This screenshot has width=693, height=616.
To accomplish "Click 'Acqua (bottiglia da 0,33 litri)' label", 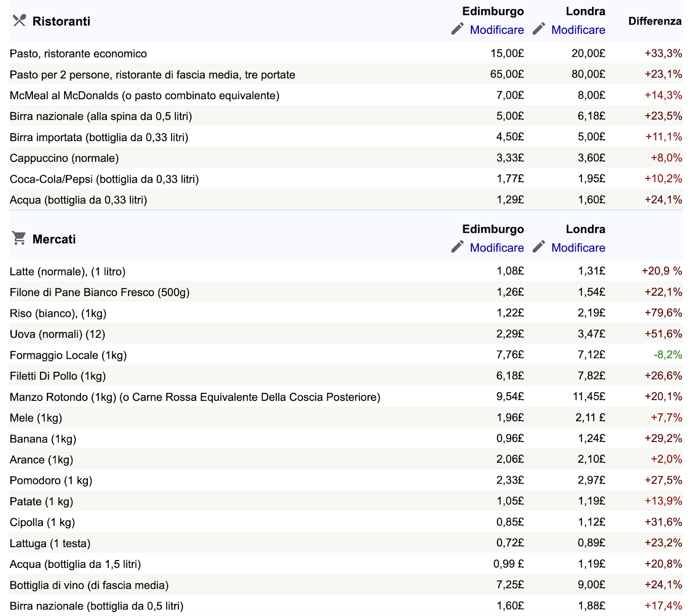I will point(78,200).
